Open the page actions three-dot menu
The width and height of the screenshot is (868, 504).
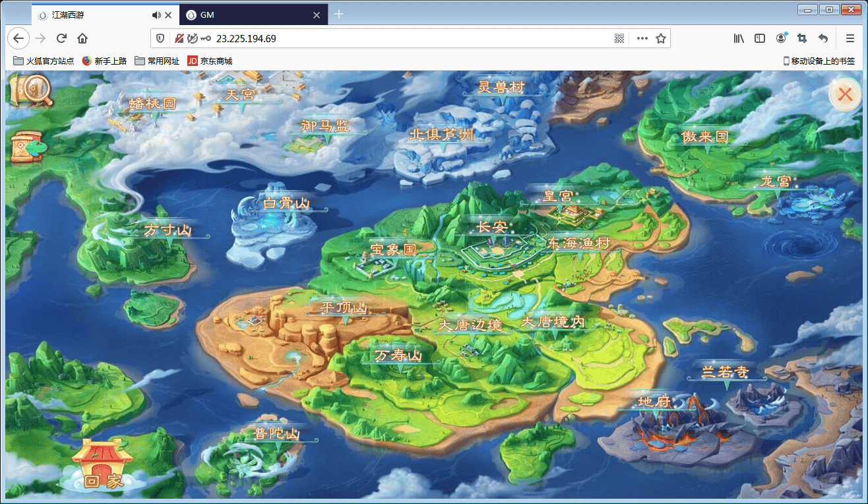click(x=642, y=38)
